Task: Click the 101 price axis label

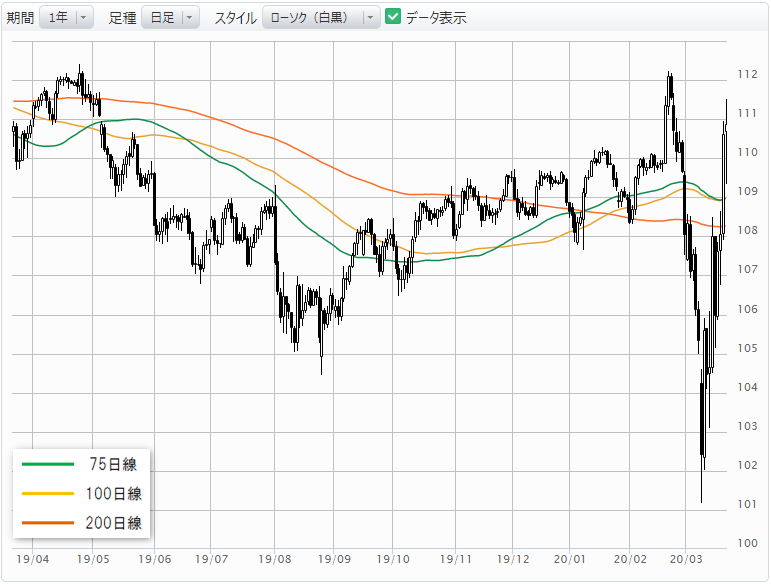Action: pos(747,504)
